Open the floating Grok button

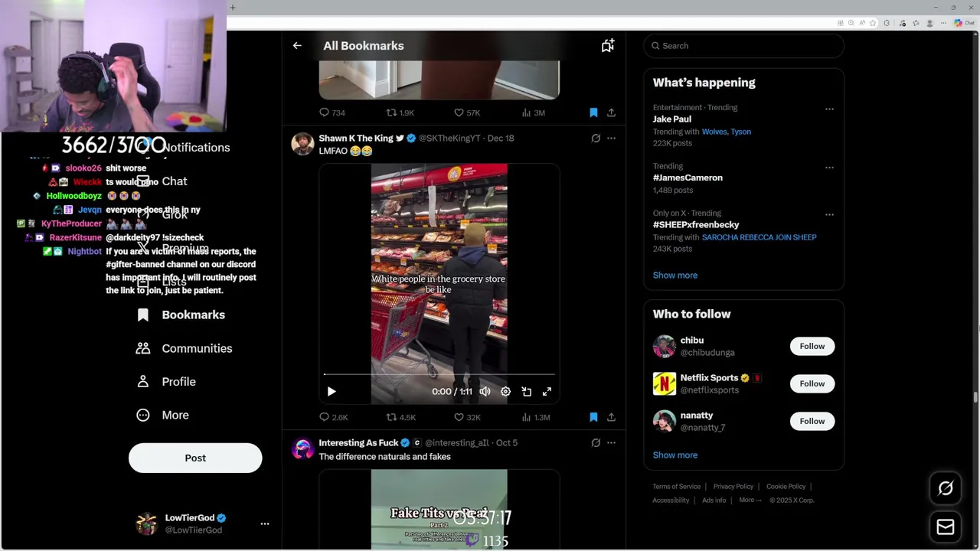click(946, 488)
